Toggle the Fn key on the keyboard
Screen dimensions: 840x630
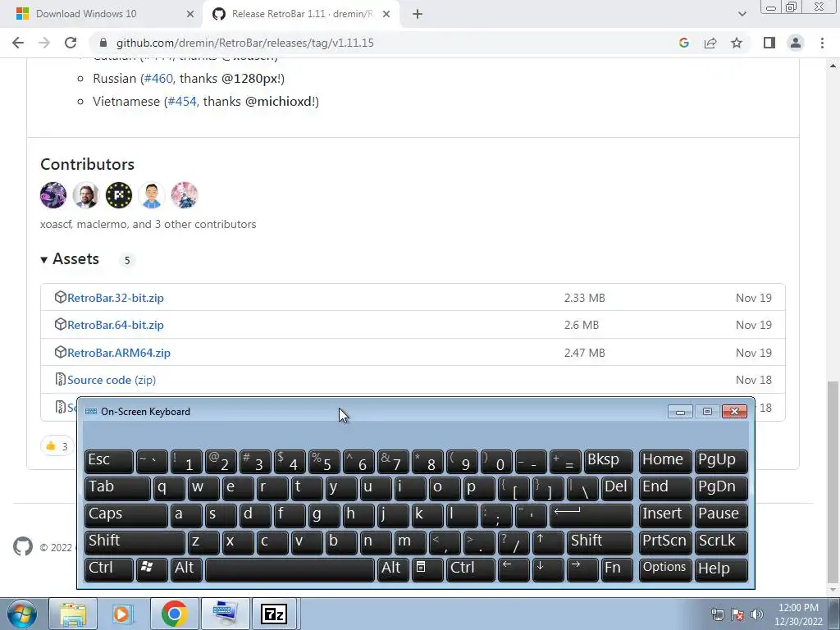pos(617,569)
